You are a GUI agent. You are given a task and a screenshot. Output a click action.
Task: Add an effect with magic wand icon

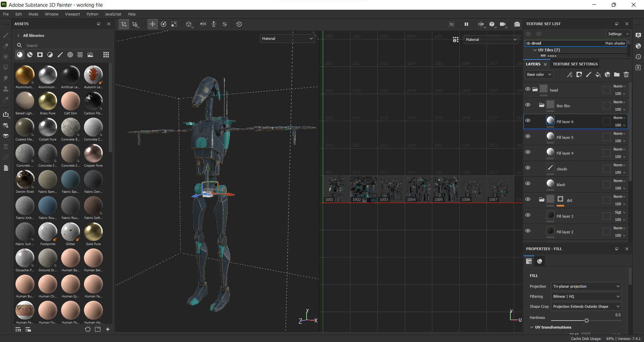[570, 74]
